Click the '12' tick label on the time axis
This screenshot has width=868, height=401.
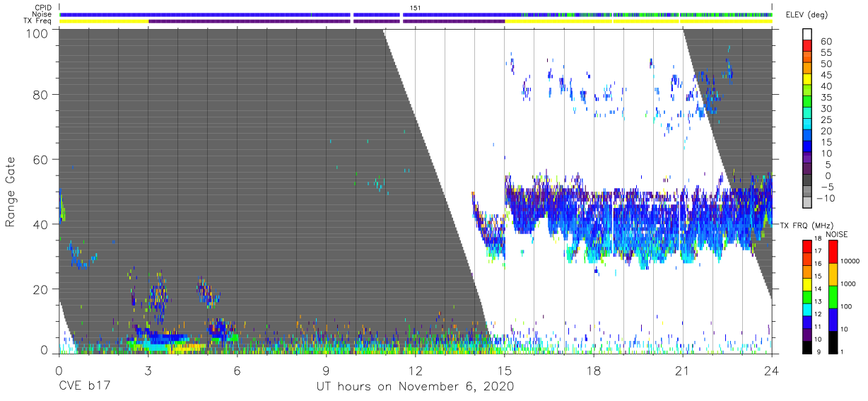click(415, 370)
